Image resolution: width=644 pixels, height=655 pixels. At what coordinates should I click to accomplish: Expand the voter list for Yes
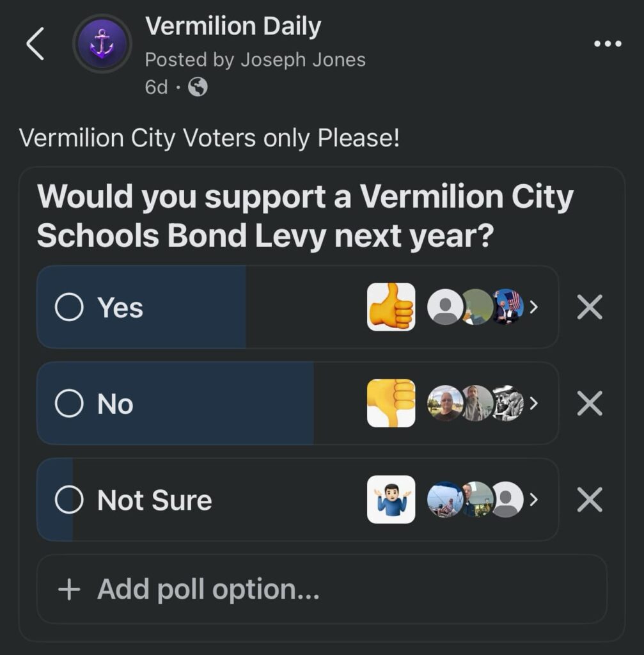click(x=533, y=307)
